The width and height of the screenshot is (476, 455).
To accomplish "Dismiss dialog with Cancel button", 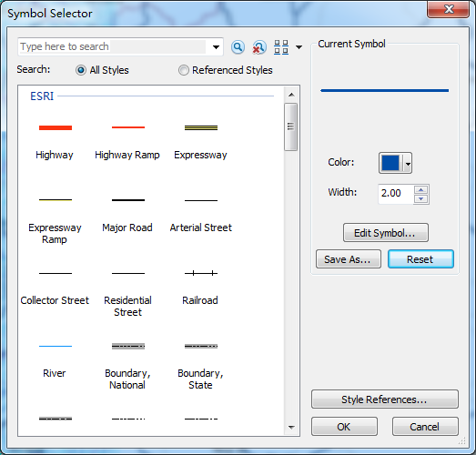I will pos(425,427).
